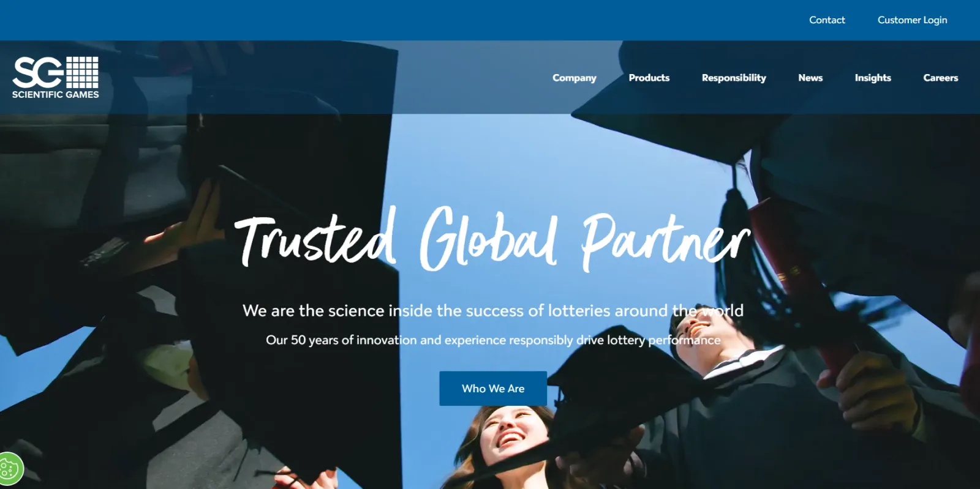
Task: Click the white grid square in the logo
Action: [82, 72]
